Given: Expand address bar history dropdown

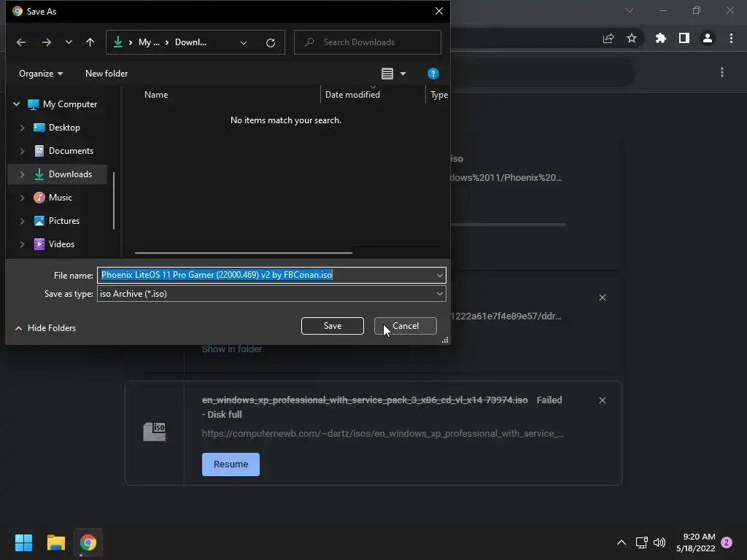Looking at the screenshot, I should (x=244, y=43).
